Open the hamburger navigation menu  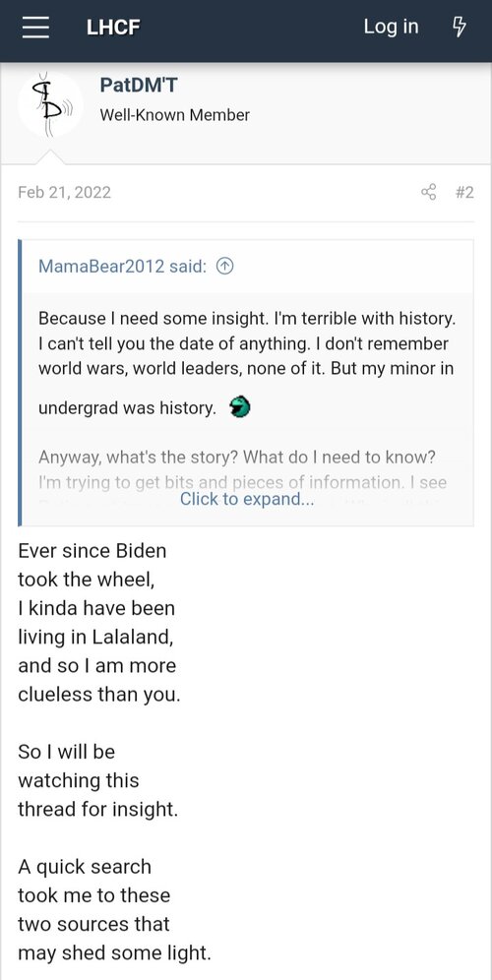point(35,28)
